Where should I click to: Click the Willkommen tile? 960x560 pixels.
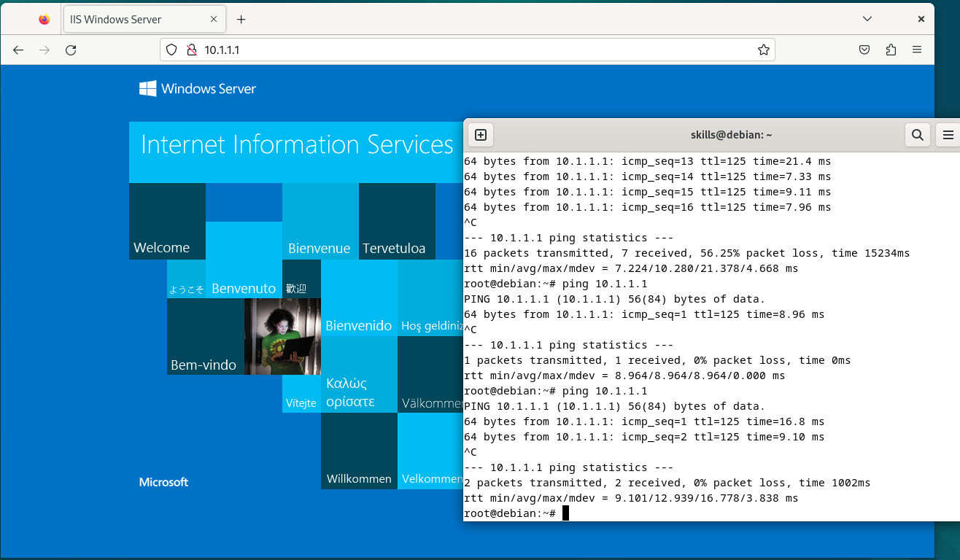[359, 451]
